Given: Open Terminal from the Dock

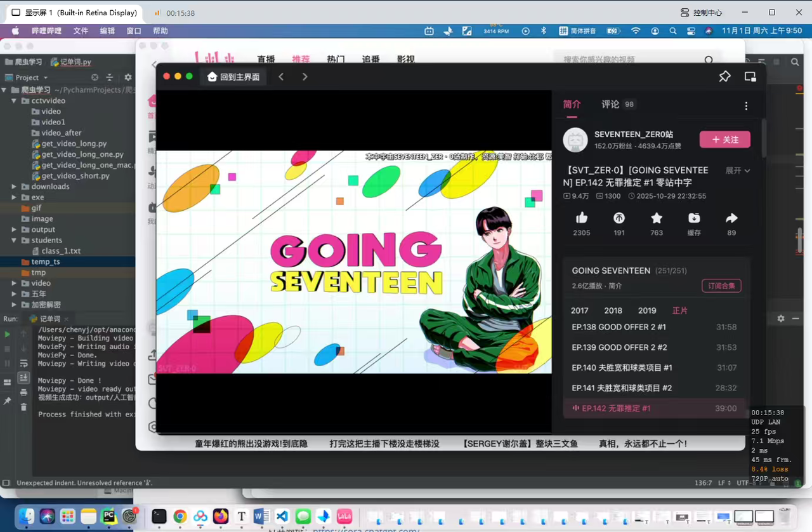Looking at the screenshot, I should tap(159, 516).
